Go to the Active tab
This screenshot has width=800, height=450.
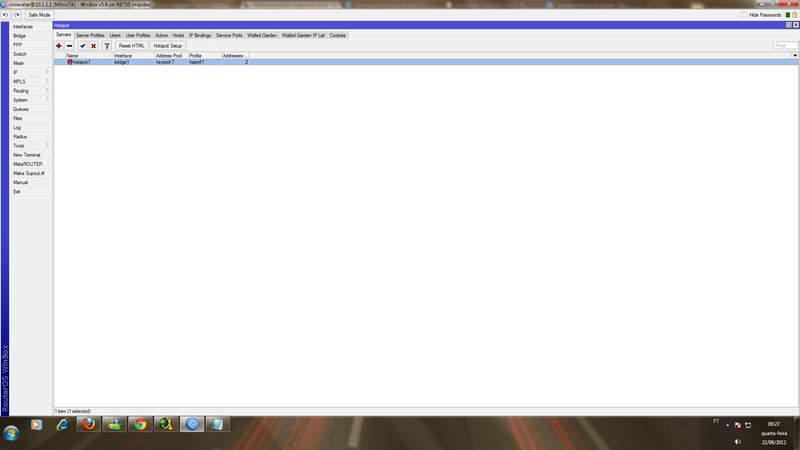(x=162, y=35)
